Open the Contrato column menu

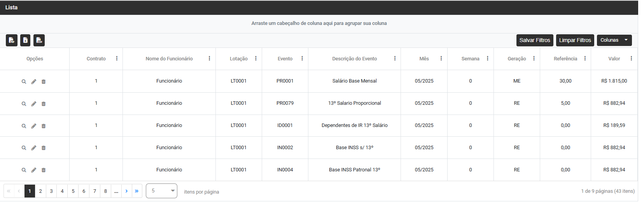point(117,58)
